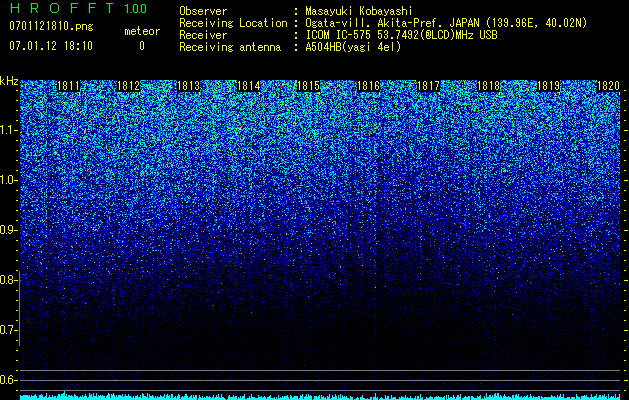Select the filename 0701121810.png
This screenshot has width=629, height=400.
click(51, 27)
